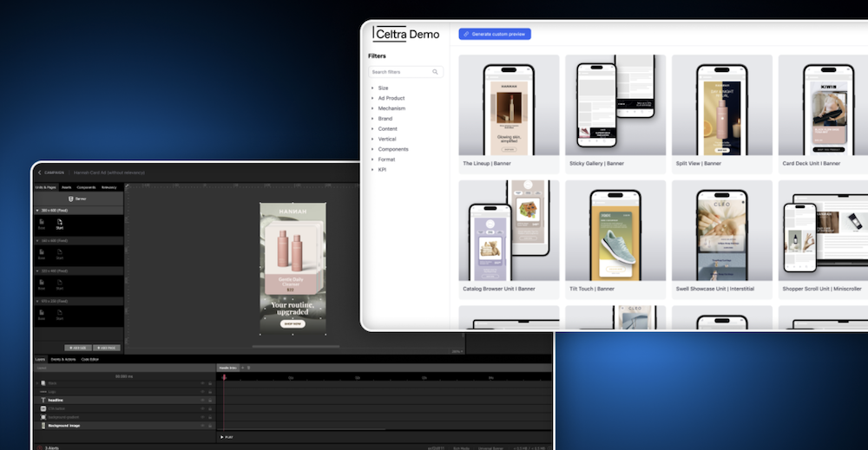This screenshot has height=450, width=868.
Task: Click the Background Image layer icon
Action: 43,426
